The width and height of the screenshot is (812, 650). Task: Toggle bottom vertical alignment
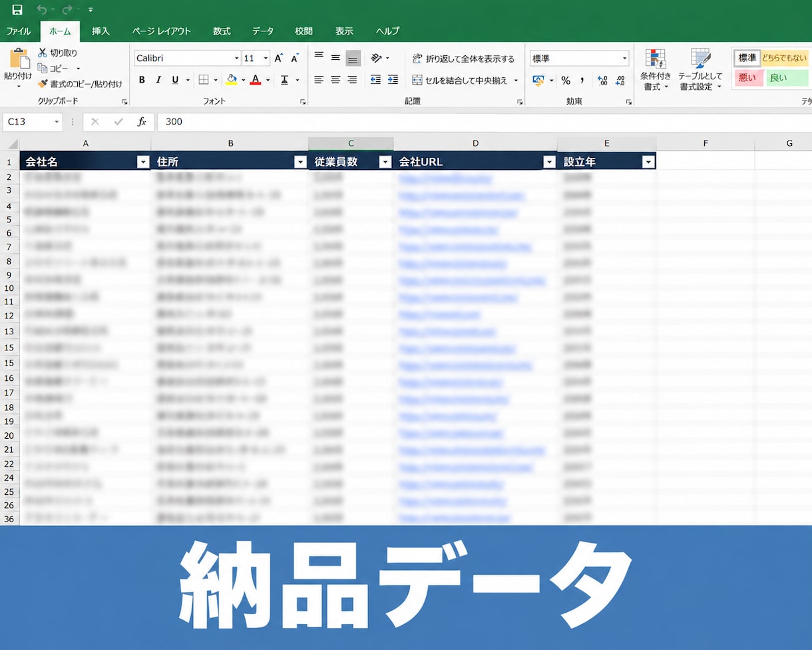[x=353, y=59]
